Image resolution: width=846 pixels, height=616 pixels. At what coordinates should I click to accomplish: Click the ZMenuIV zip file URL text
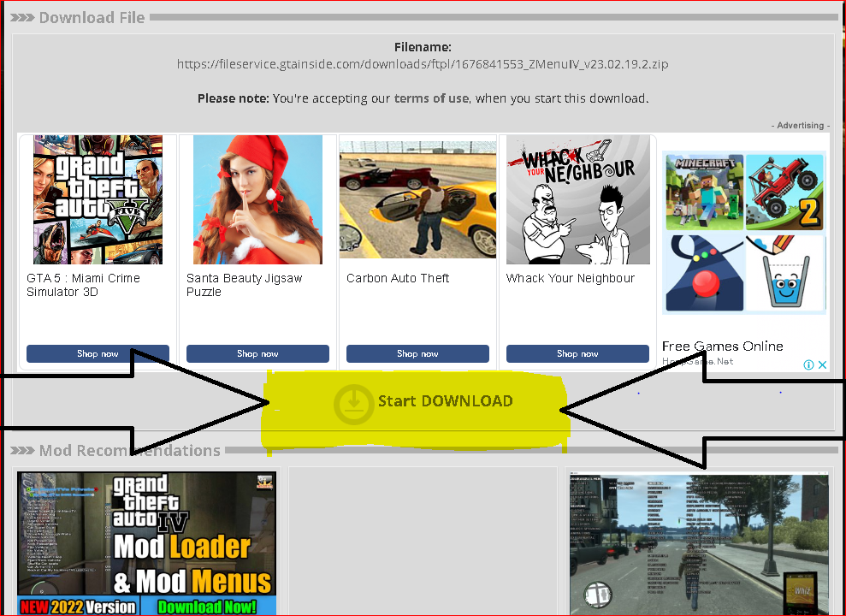[423, 64]
